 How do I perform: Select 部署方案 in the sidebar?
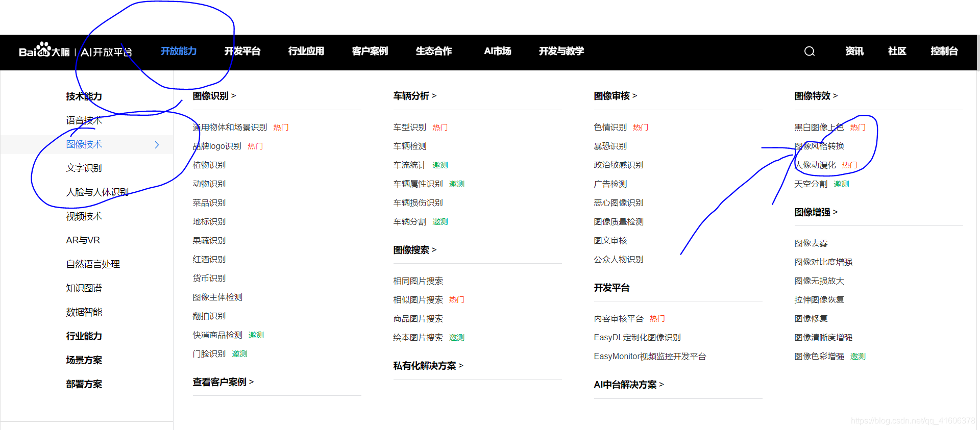click(84, 384)
